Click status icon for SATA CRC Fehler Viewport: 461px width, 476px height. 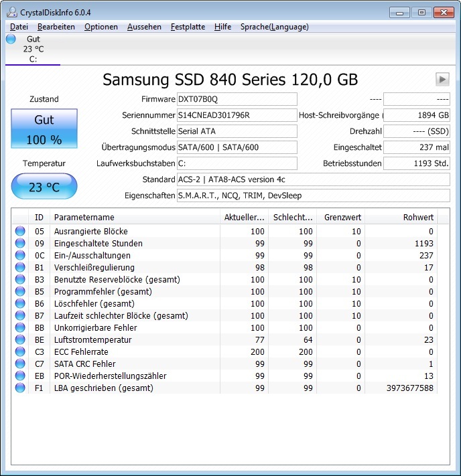coord(20,364)
